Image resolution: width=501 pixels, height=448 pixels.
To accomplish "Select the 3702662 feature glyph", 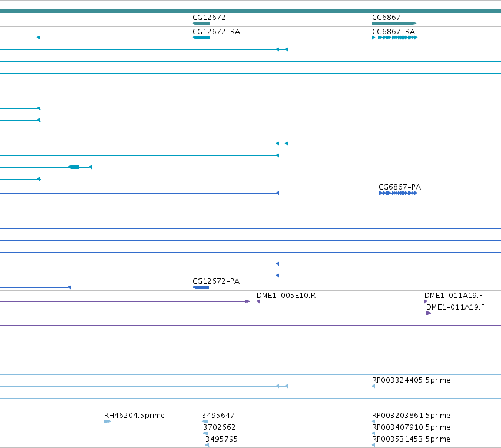I will click(x=206, y=433).
